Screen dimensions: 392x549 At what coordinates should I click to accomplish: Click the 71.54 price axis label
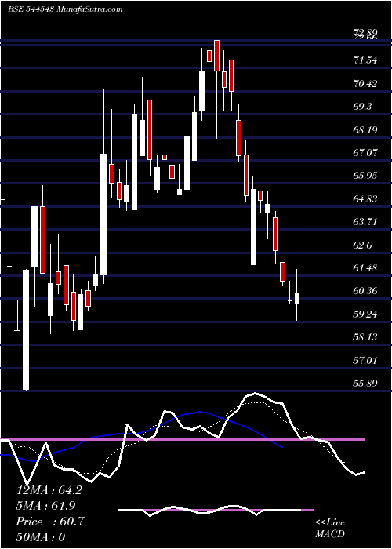point(366,60)
